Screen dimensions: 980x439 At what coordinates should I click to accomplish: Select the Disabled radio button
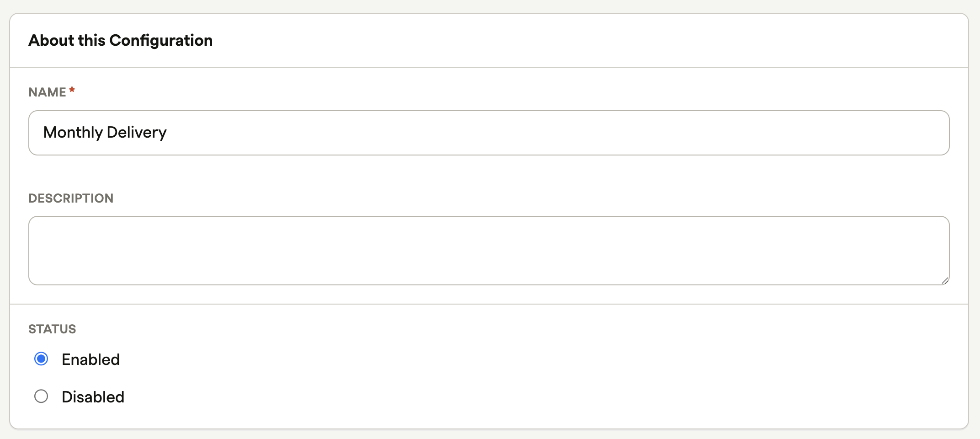[x=41, y=396]
